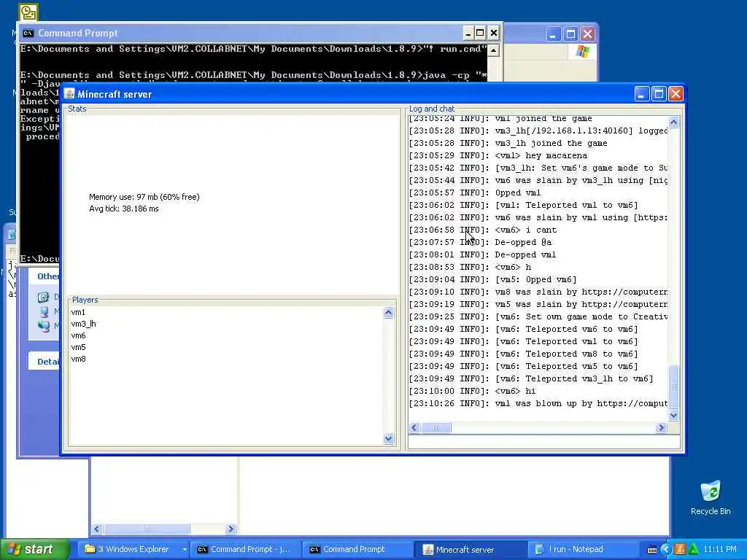This screenshot has width=747, height=560.
Task: Minimize the Minecraft server window
Action: [642, 94]
